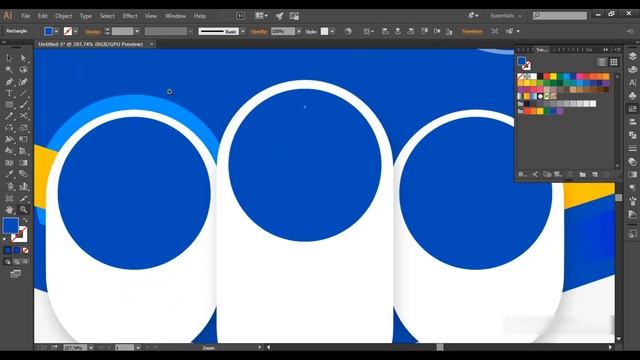Click Change Screen Mode button
This screenshot has height=360, width=640.
(x=16, y=274)
